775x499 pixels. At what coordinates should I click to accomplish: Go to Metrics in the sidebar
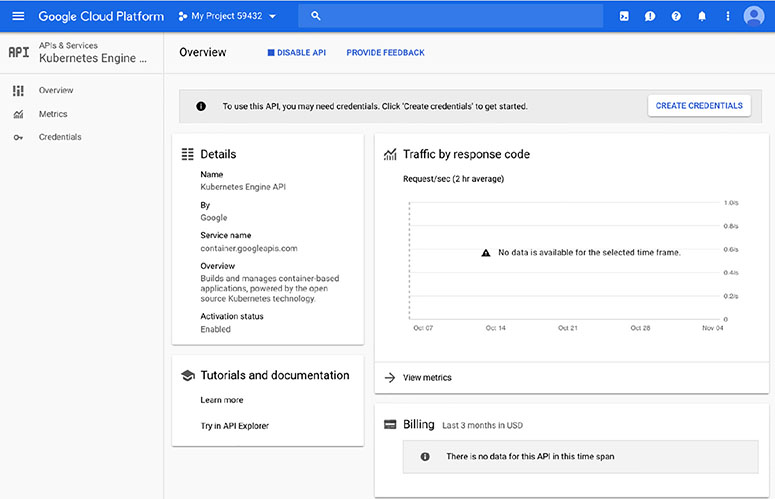click(x=53, y=114)
